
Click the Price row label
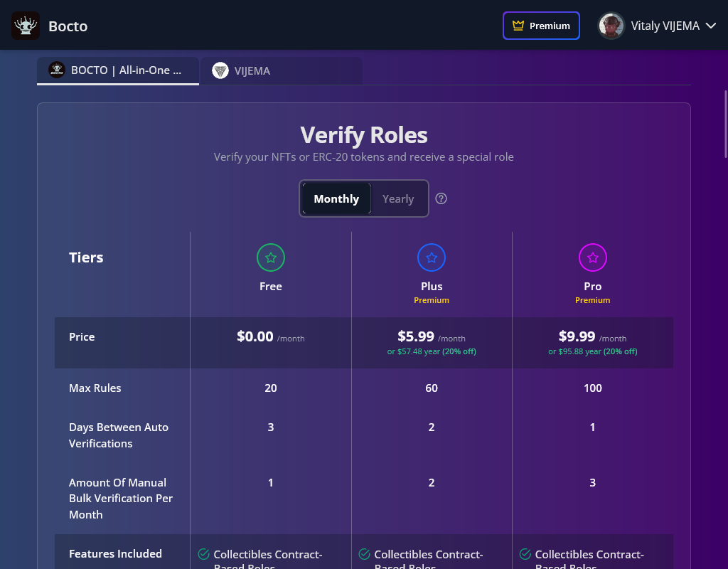(x=82, y=336)
